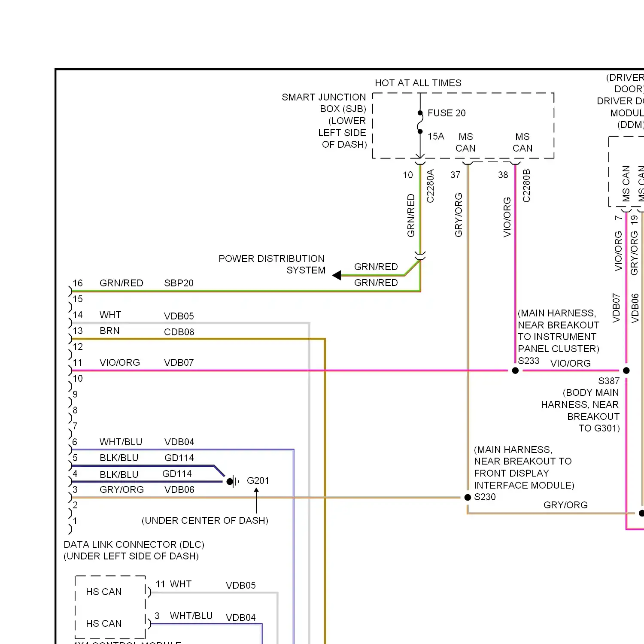Click the '15A' fuse rating

click(x=436, y=136)
